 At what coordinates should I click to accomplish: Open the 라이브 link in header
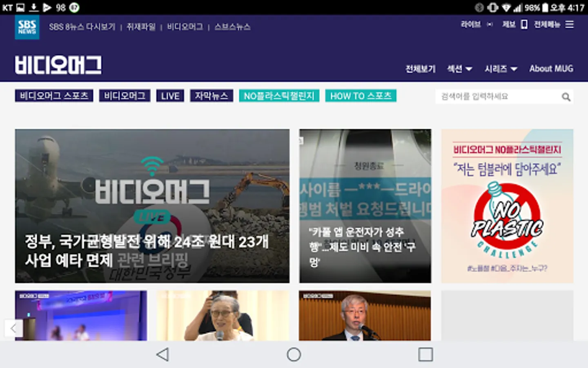click(x=471, y=25)
